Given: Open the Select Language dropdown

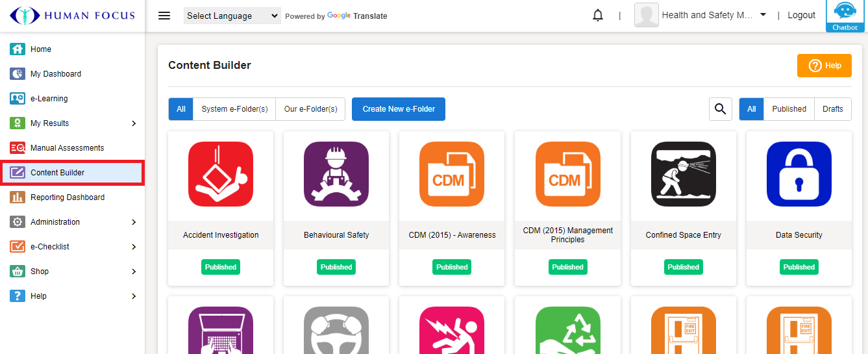Looking at the screenshot, I should [x=232, y=16].
